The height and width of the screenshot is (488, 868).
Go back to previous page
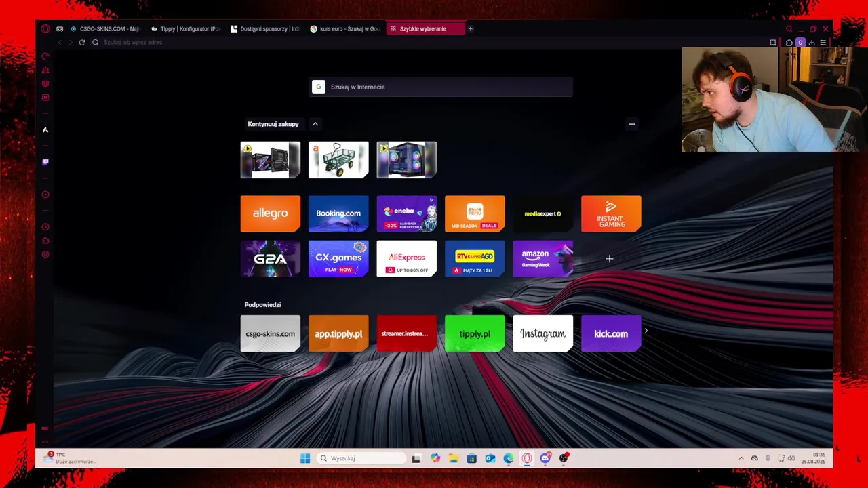(x=60, y=42)
